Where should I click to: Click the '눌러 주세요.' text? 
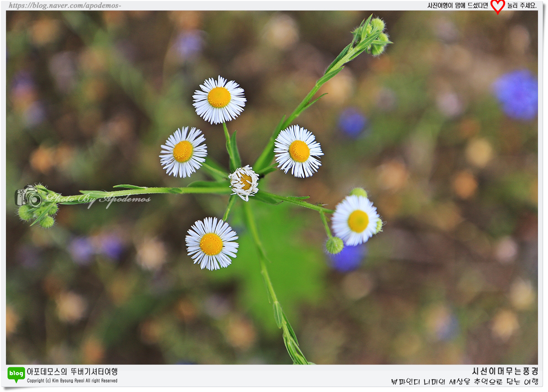[x=522, y=5]
